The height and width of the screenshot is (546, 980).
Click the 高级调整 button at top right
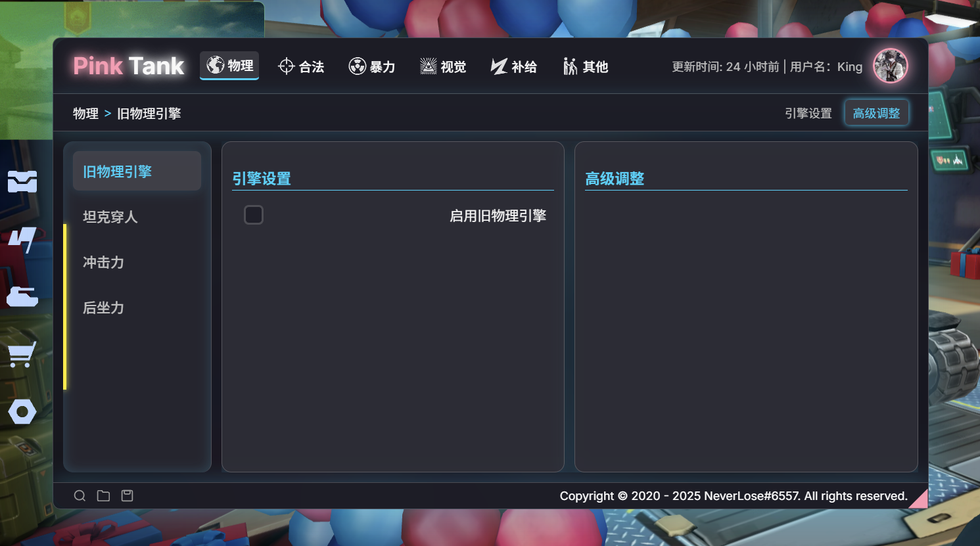click(876, 112)
